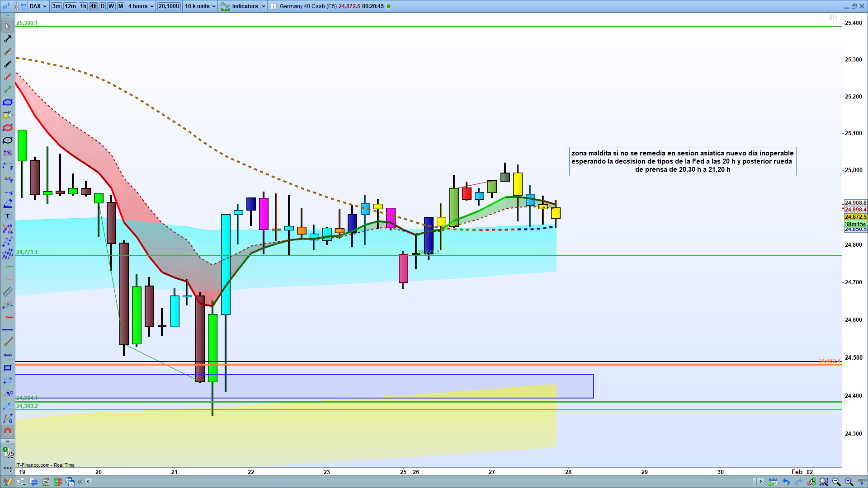
Task: Click the zoom in magnifier icon
Action: click(x=849, y=482)
